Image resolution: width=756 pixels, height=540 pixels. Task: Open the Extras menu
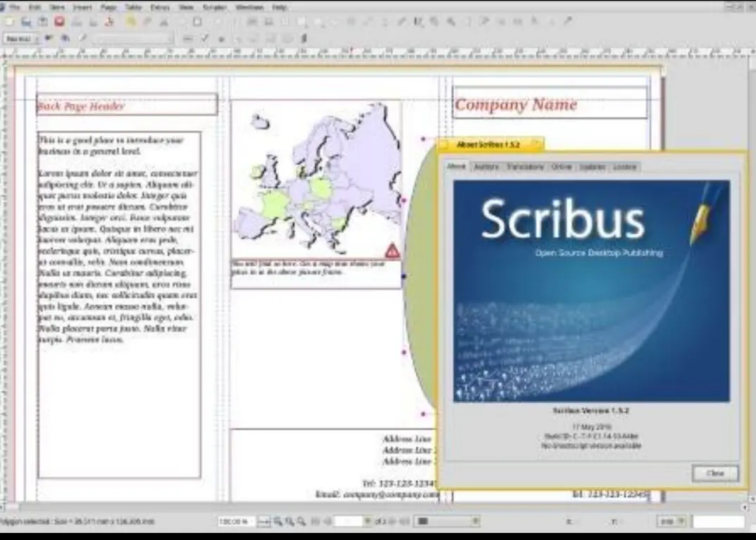pos(160,7)
